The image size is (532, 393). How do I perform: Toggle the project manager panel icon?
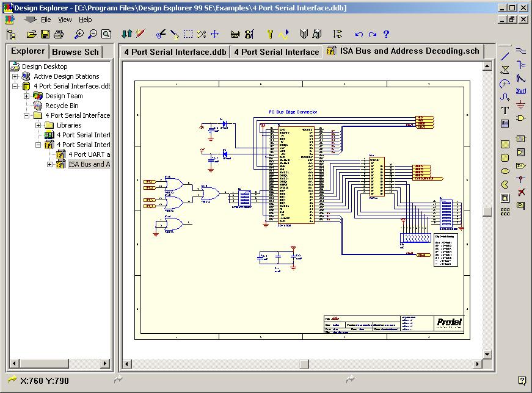10,34
